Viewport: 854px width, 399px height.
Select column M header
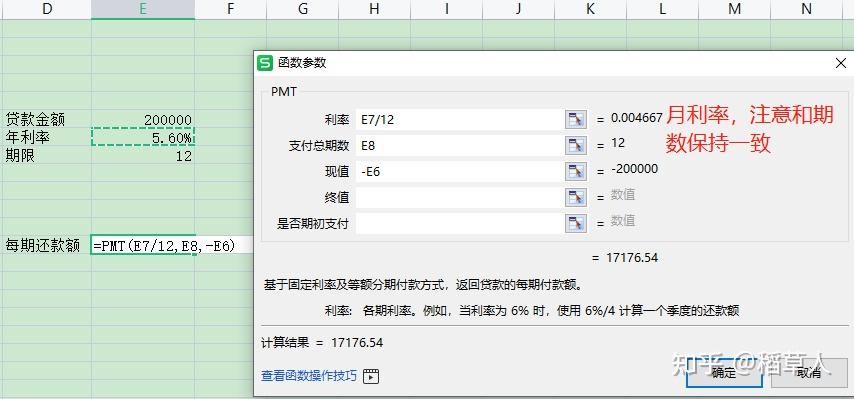(734, 9)
